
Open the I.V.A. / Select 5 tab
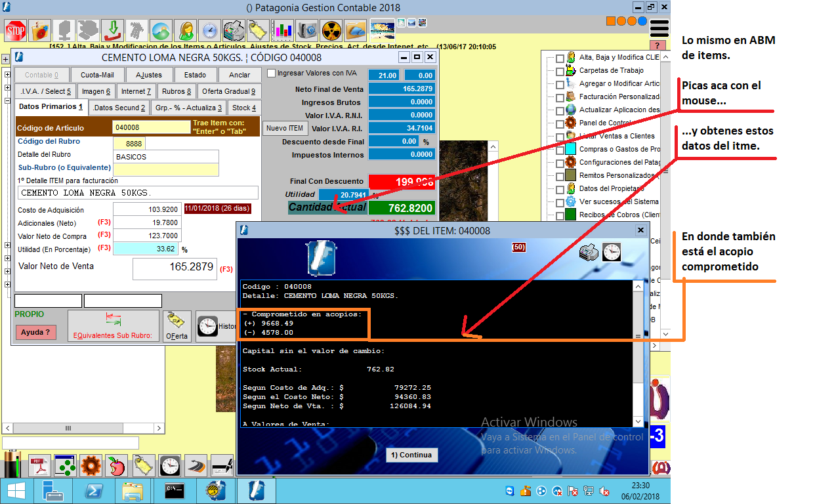[x=45, y=91]
